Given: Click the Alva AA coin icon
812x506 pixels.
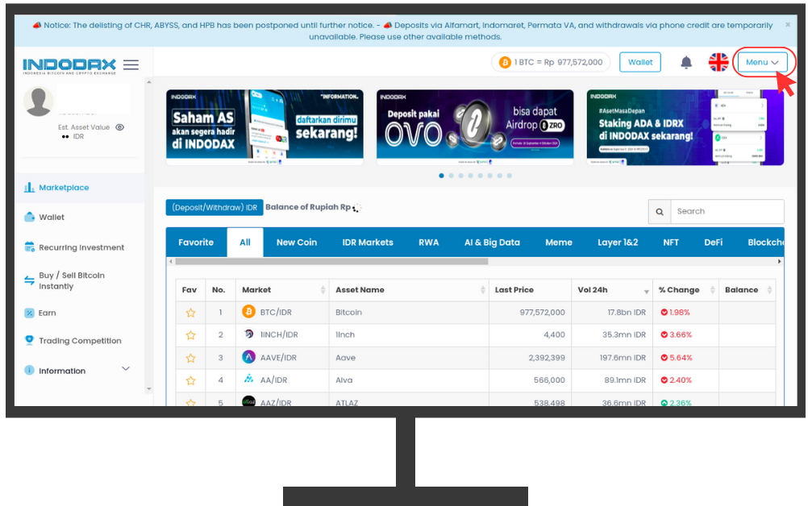Looking at the screenshot, I should pyautogui.click(x=248, y=379).
